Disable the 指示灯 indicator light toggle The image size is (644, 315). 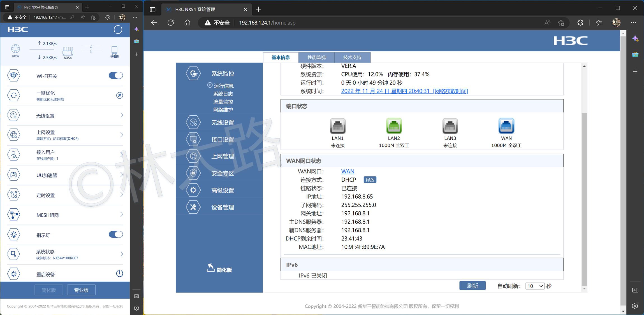click(x=116, y=234)
